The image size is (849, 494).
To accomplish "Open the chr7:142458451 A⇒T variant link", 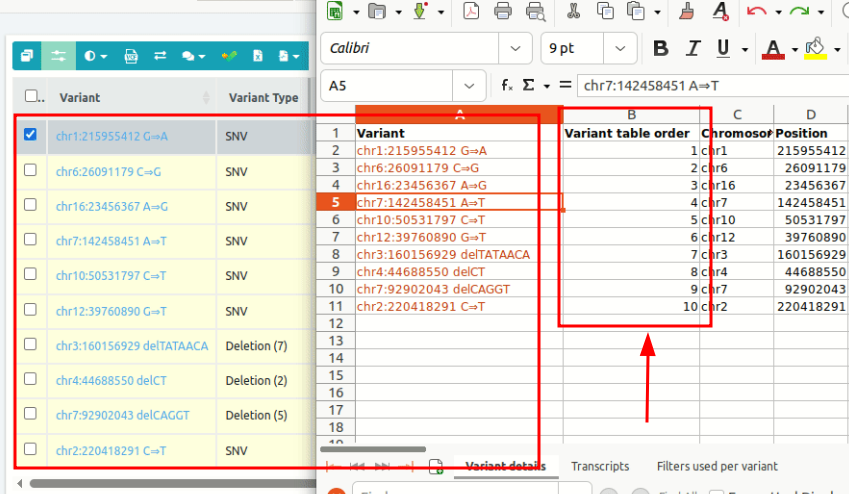I will pos(110,241).
